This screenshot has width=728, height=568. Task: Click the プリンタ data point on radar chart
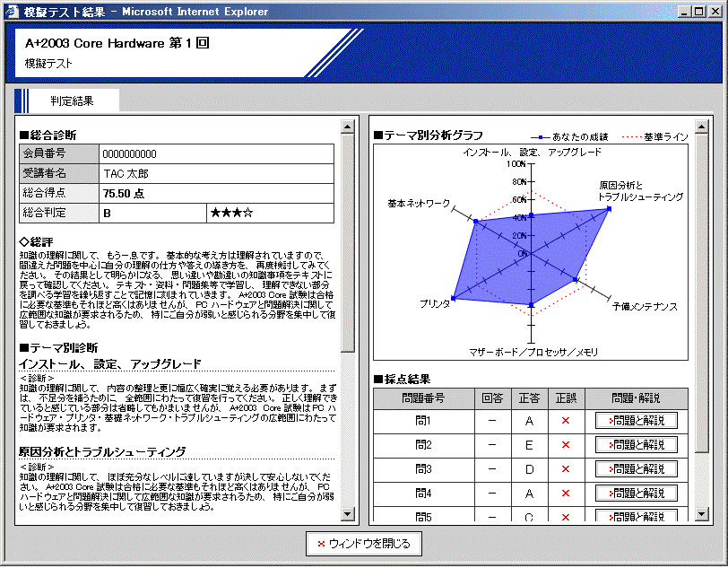tap(455, 297)
